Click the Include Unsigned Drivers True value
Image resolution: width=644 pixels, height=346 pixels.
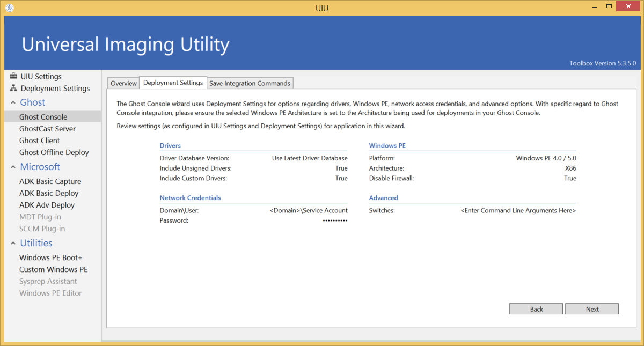[x=341, y=168]
